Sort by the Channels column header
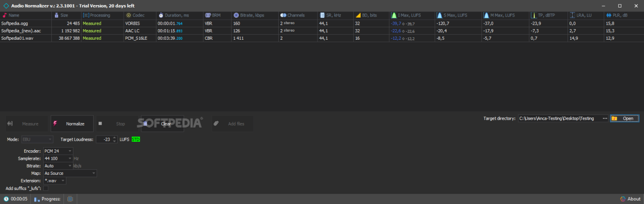644x204 pixels. tap(298, 16)
